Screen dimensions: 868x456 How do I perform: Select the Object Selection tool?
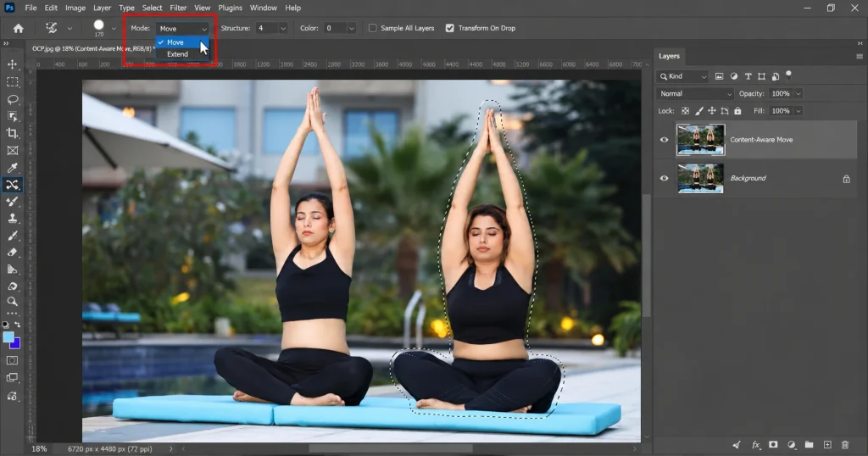[x=12, y=116]
